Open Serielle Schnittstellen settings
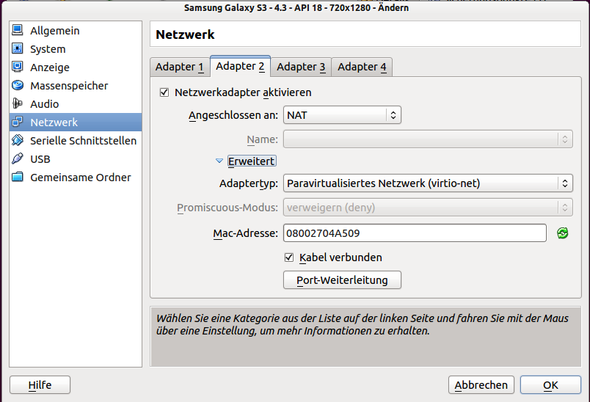 coord(76,140)
